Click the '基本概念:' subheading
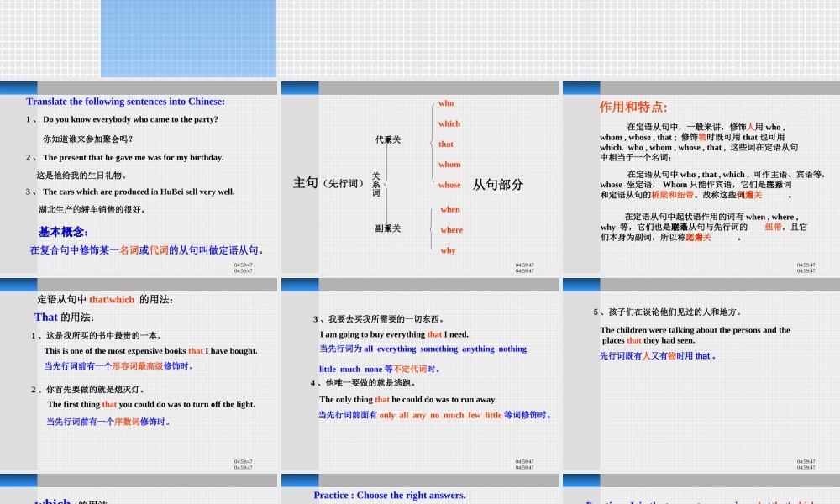840x504 pixels. pos(63,232)
